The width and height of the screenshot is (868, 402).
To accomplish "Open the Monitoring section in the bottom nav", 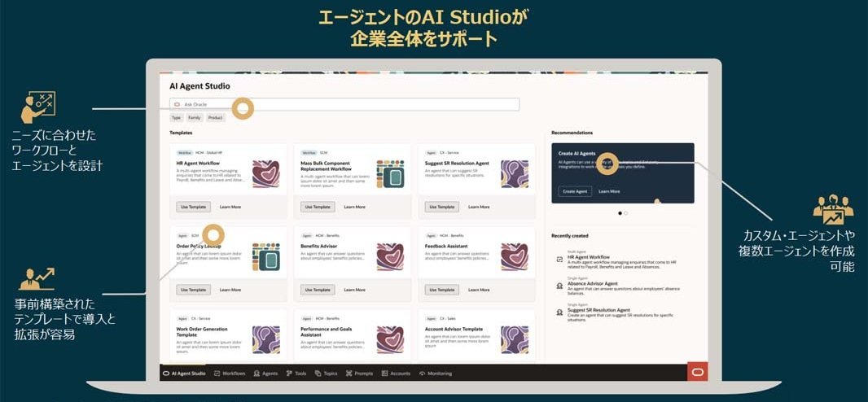I will tap(436, 374).
